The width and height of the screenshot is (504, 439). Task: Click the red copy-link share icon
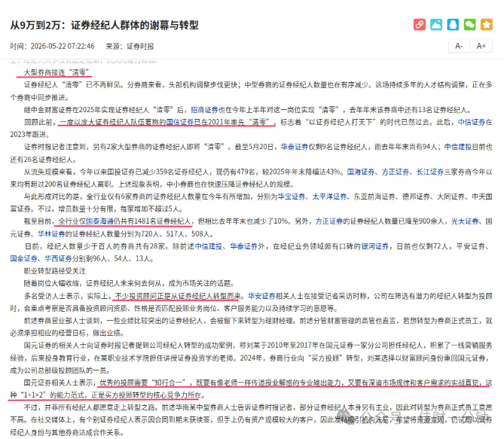(x=419, y=24)
